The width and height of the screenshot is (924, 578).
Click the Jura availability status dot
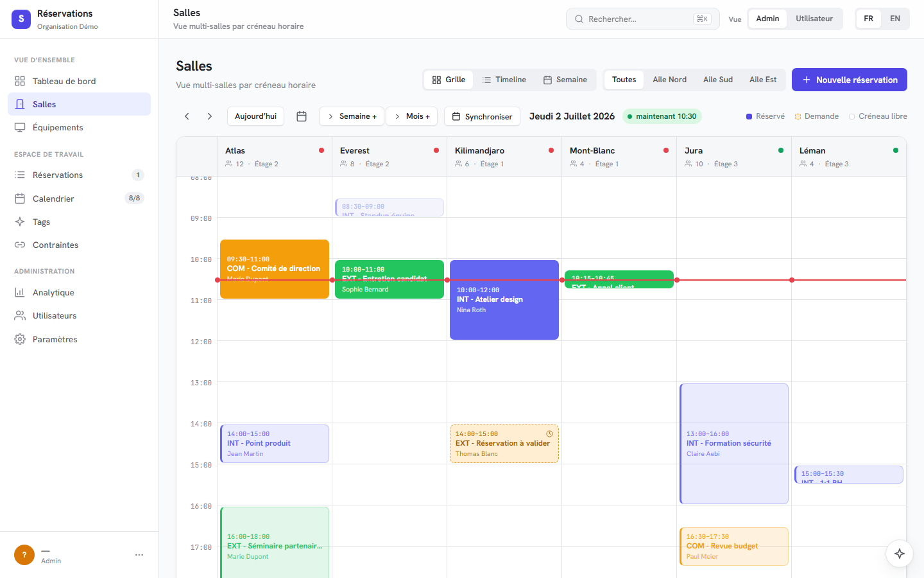click(781, 150)
